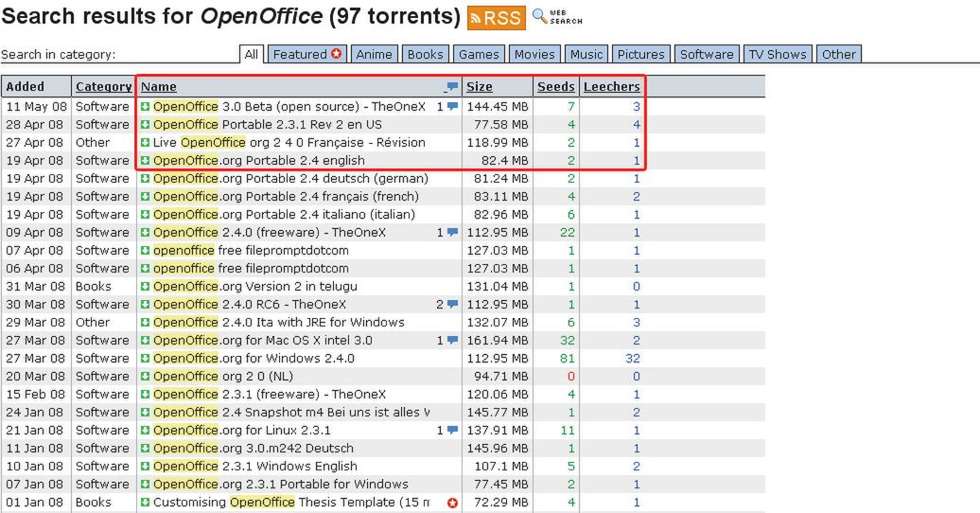Click download icon for OpenOffice Portable 2.3.1 Rev 2
980x513 pixels.
[x=145, y=125]
